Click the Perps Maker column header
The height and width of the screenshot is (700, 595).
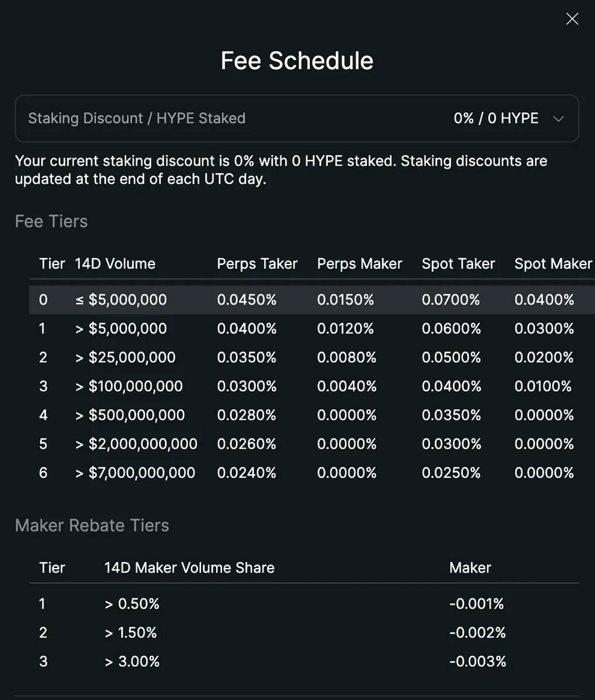[x=360, y=263]
